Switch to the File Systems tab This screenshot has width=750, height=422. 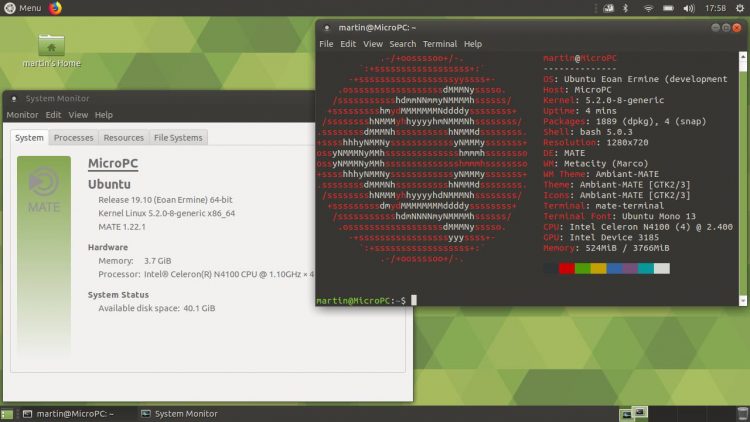tap(178, 137)
